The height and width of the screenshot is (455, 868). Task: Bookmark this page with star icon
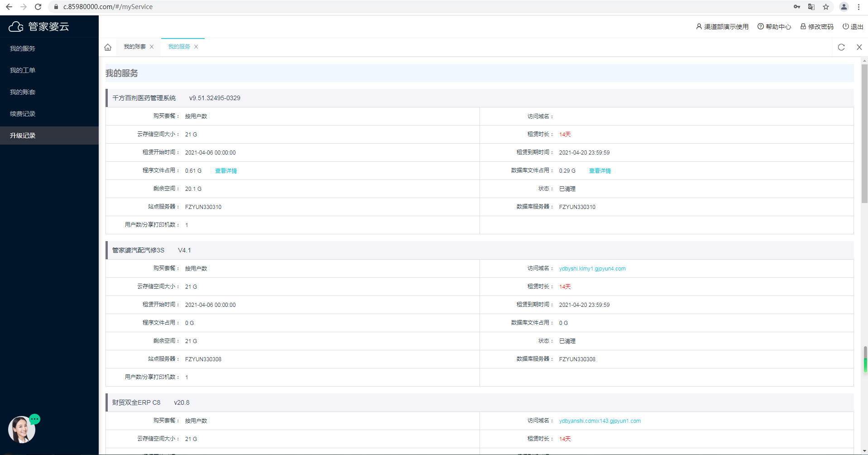(x=826, y=7)
